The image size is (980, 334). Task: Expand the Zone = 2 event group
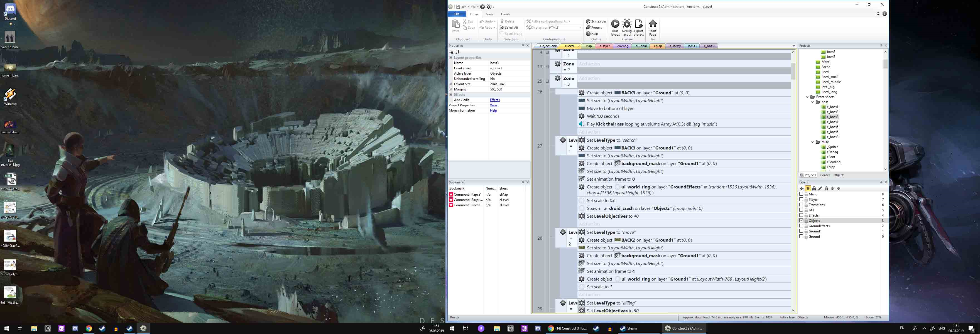pyautogui.click(x=547, y=67)
